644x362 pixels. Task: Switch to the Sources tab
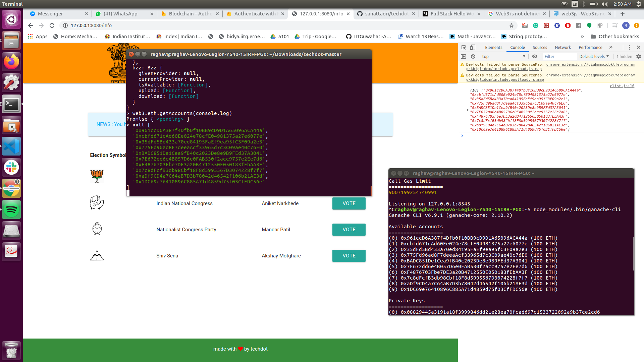point(540,47)
